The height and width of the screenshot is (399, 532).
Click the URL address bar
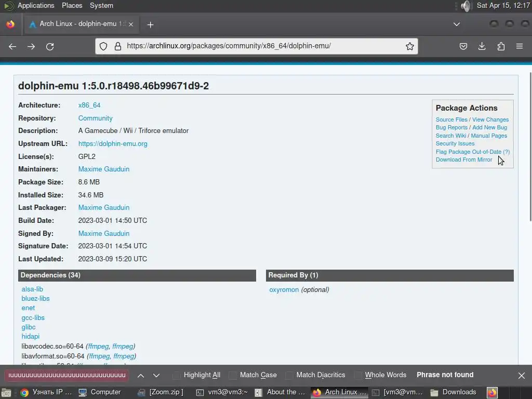(x=257, y=46)
